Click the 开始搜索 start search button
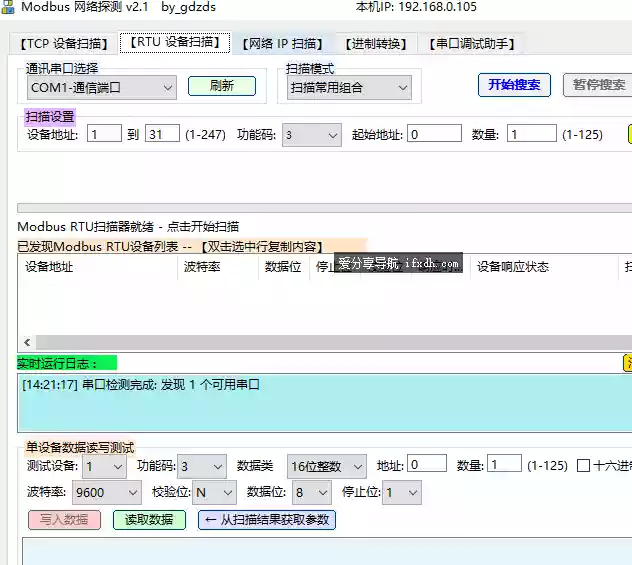This screenshot has width=632, height=565. (x=514, y=85)
